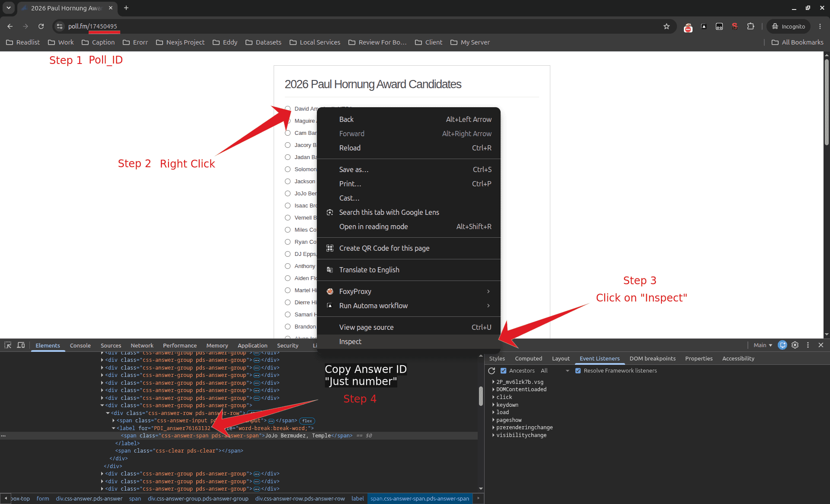Select the Jackson radio button
Screen dimensions: 830x504
[x=287, y=181]
